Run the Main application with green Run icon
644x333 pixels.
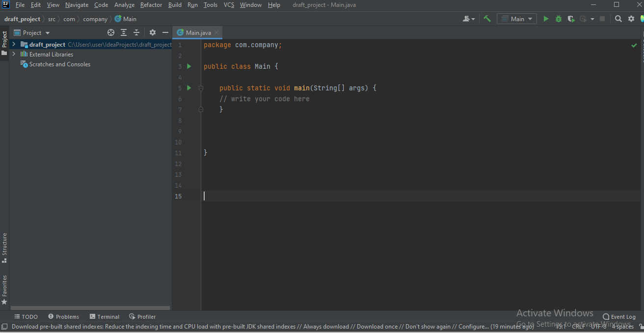pyautogui.click(x=546, y=18)
